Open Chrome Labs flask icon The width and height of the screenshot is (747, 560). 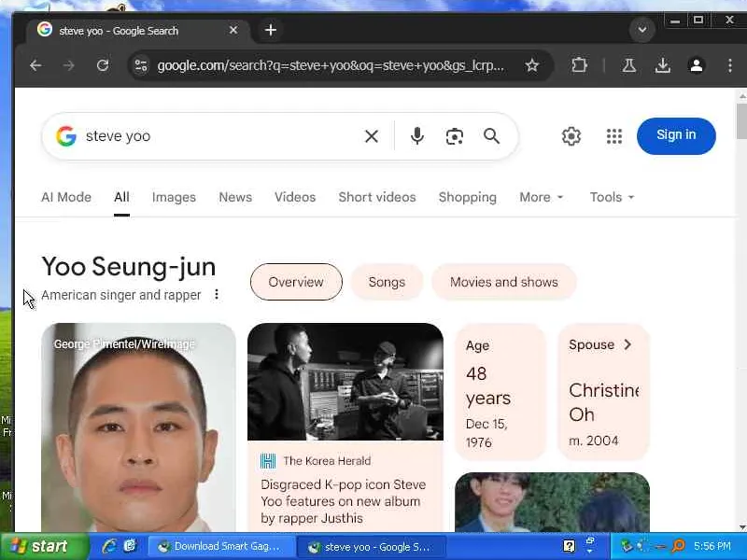(x=628, y=65)
